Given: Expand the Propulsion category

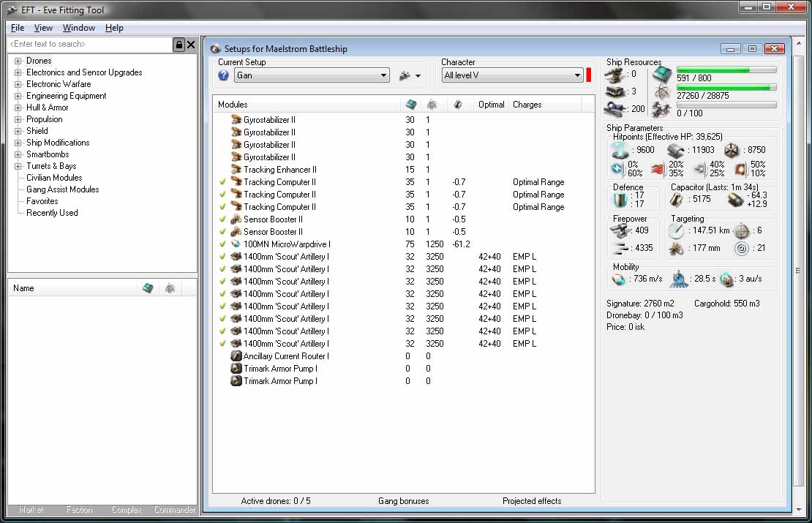Looking at the screenshot, I should 18,120.
